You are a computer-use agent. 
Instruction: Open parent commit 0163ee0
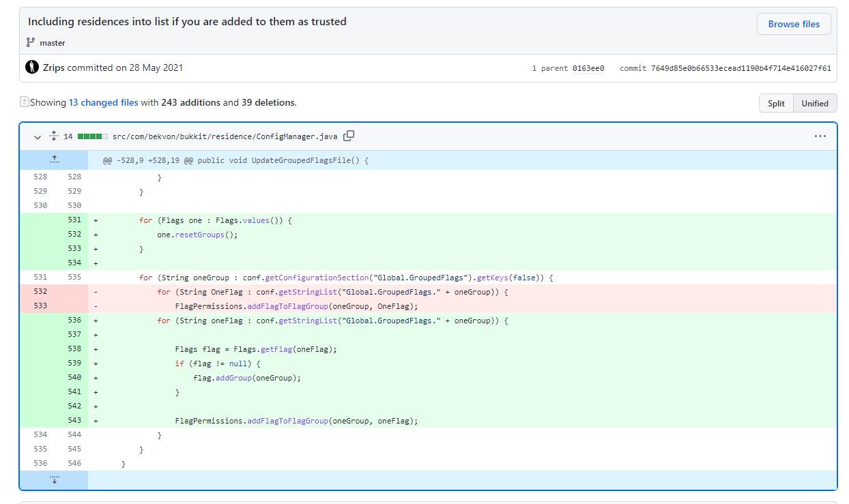tap(588, 68)
